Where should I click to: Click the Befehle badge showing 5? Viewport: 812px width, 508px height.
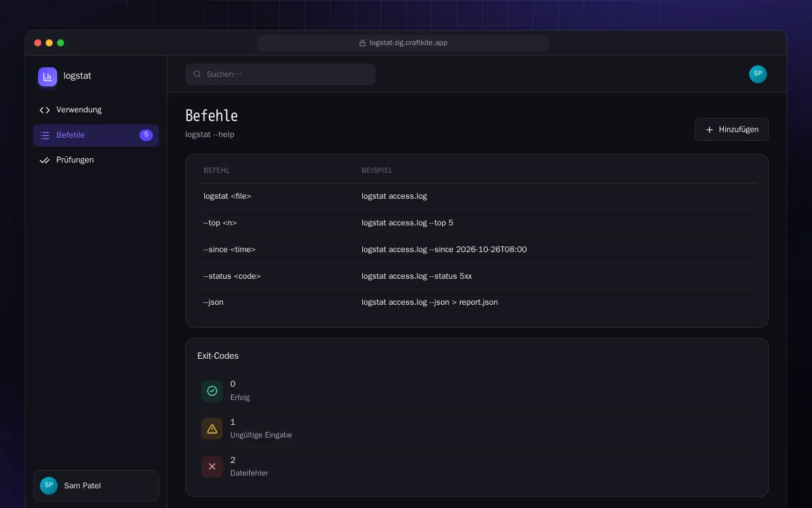(x=146, y=135)
